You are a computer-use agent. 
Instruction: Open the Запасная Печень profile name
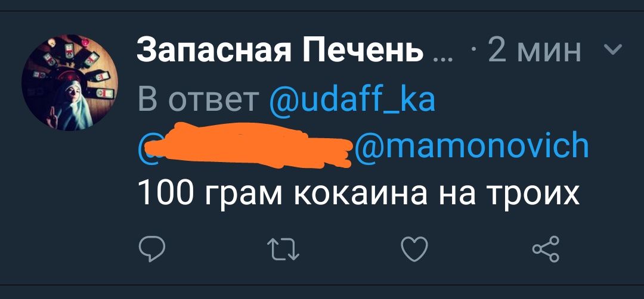click(x=280, y=51)
